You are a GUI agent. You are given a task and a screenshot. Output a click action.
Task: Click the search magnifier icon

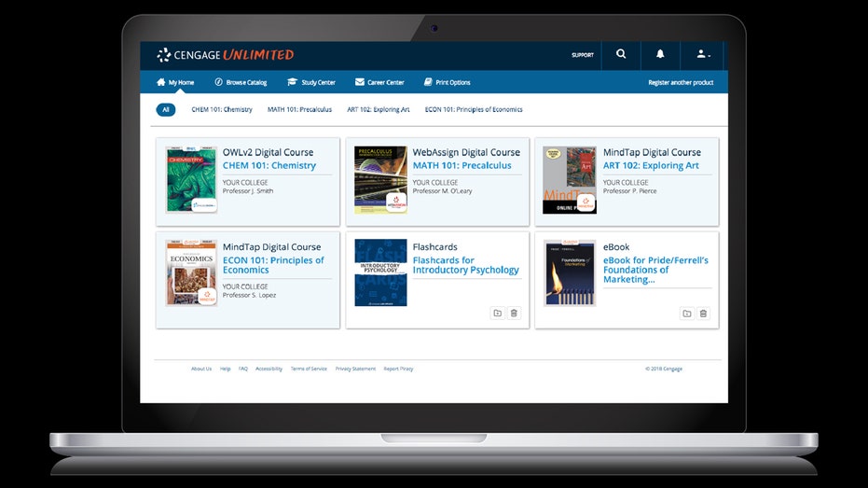click(x=621, y=55)
